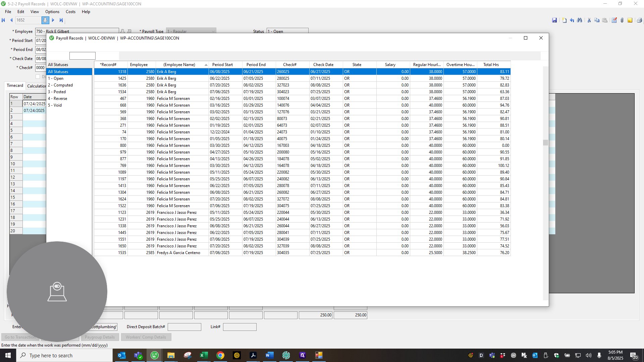
Task: Click the Direct Deposit Batch# field
Action: pyautogui.click(x=184, y=327)
